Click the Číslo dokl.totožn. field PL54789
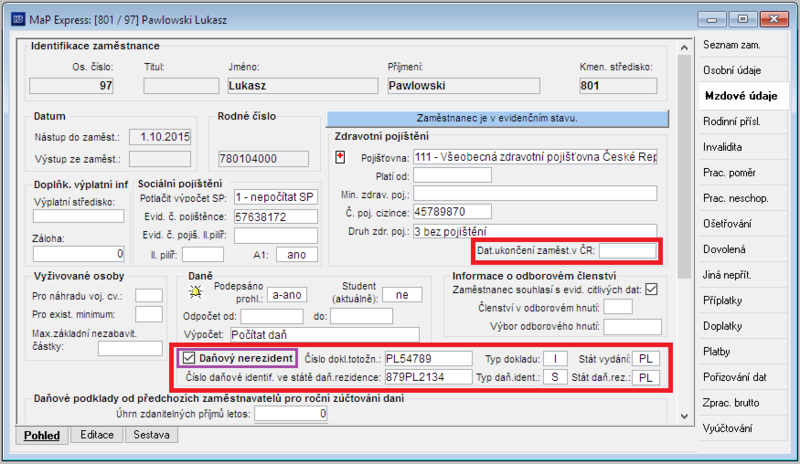Viewport: 800px width, 464px height. (x=428, y=358)
